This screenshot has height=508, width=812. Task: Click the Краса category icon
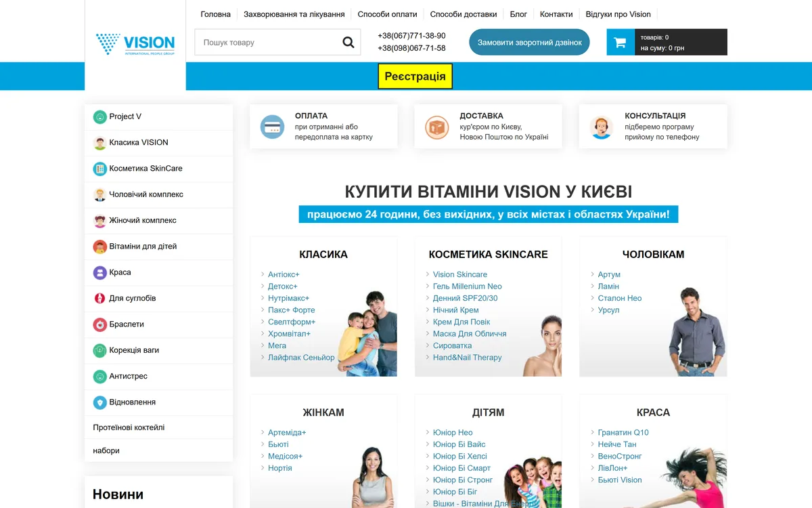[x=100, y=272]
